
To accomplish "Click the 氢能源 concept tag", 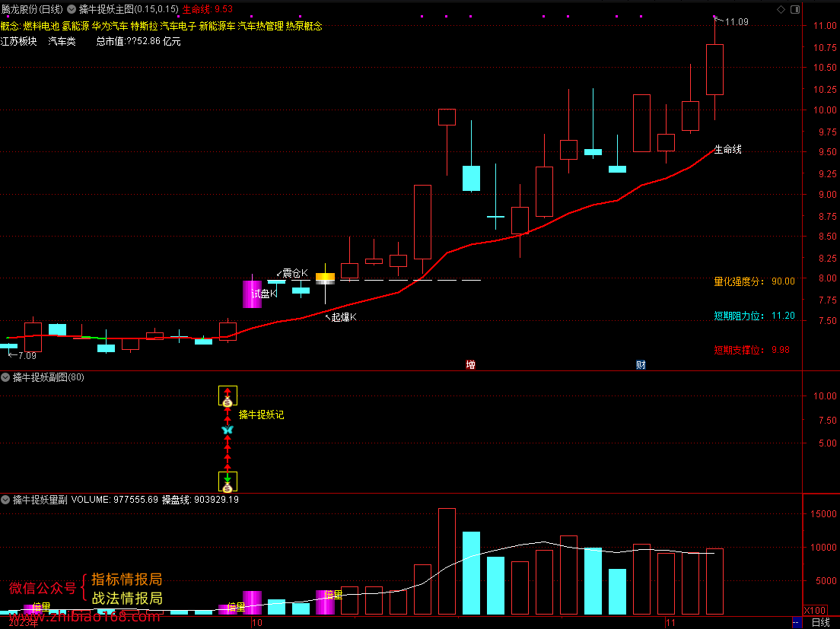I will [75, 26].
